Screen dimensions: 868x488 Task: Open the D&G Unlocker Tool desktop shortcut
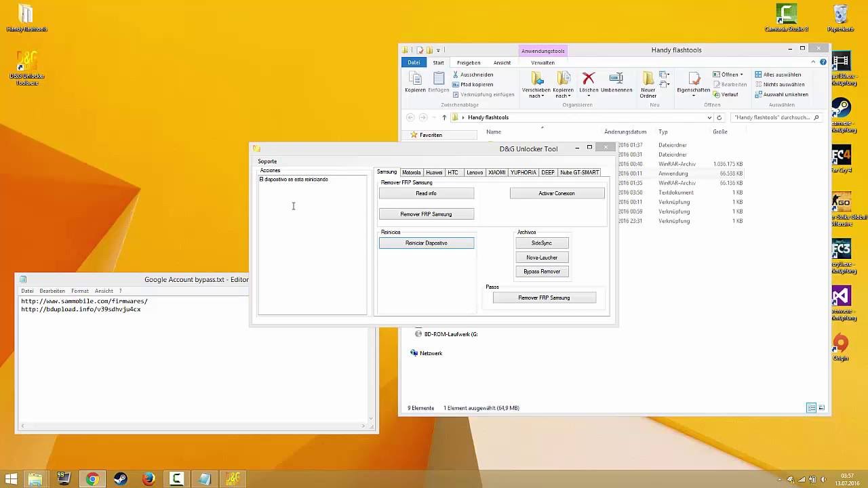tap(27, 68)
